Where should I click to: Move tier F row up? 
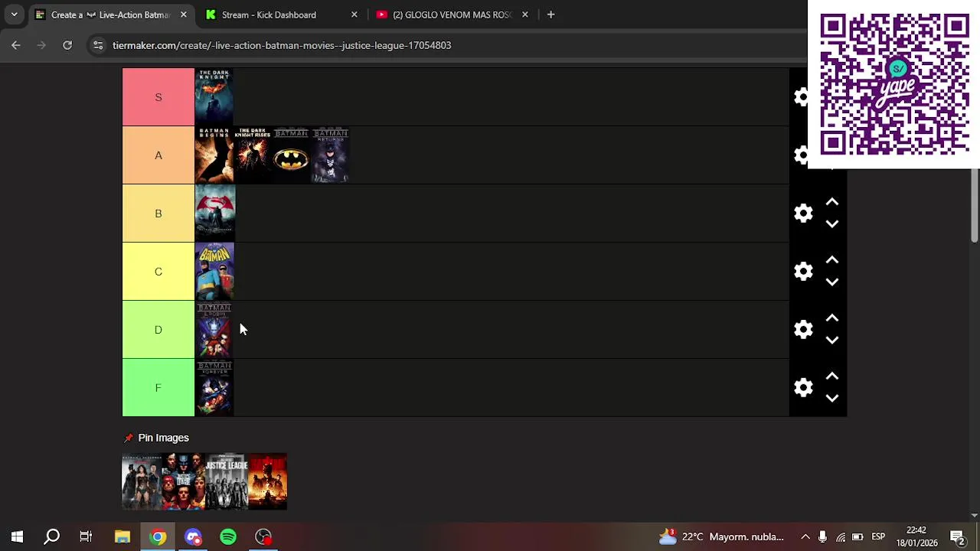coord(832,377)
